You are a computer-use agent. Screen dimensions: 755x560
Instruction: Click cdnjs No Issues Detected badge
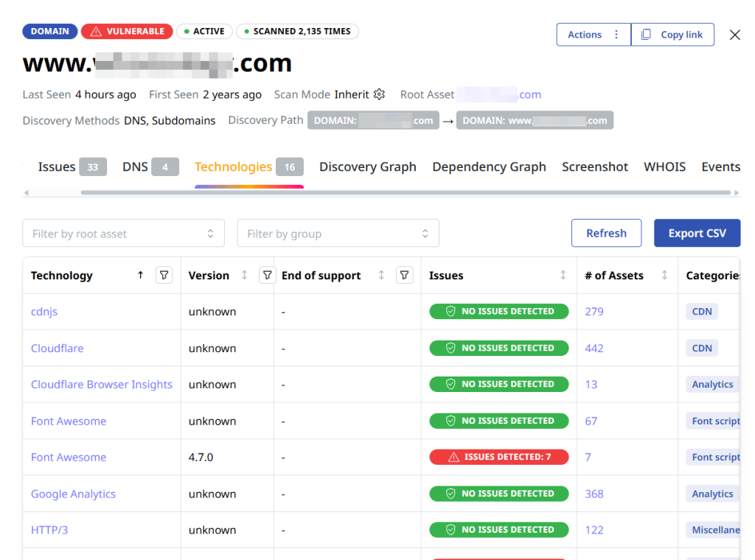pyautogui.click(x=499, y=311)
